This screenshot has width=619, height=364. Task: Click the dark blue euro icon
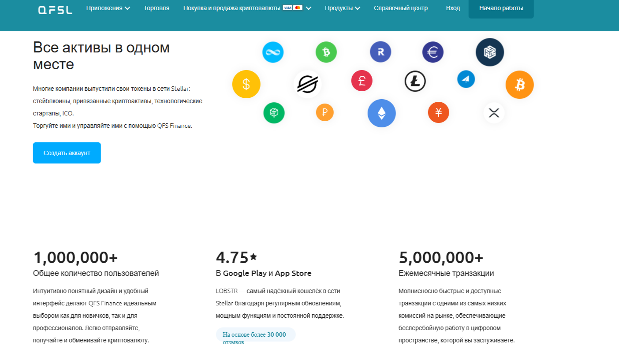click(x=433, y=52)
